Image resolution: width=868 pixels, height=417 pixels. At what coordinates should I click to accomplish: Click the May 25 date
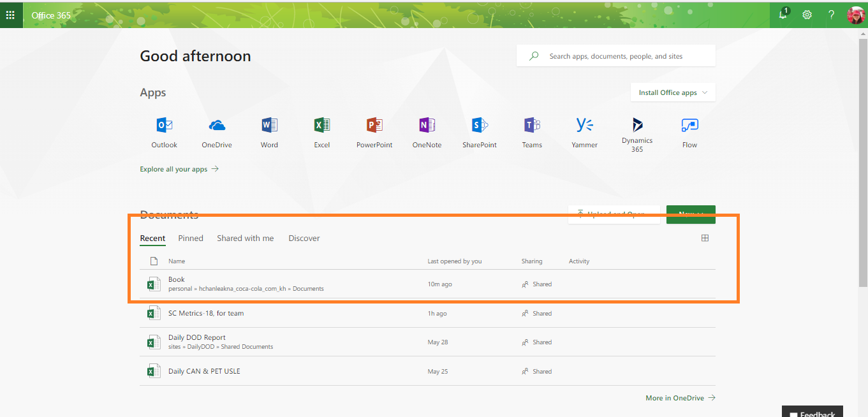pos(438,372)
